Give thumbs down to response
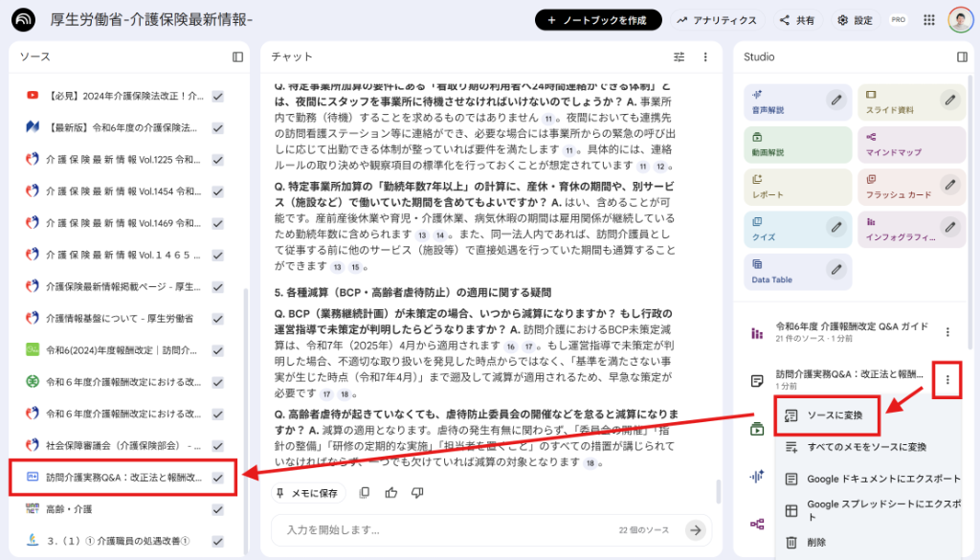The image size is (980, 560). click(x=417, y=493)
